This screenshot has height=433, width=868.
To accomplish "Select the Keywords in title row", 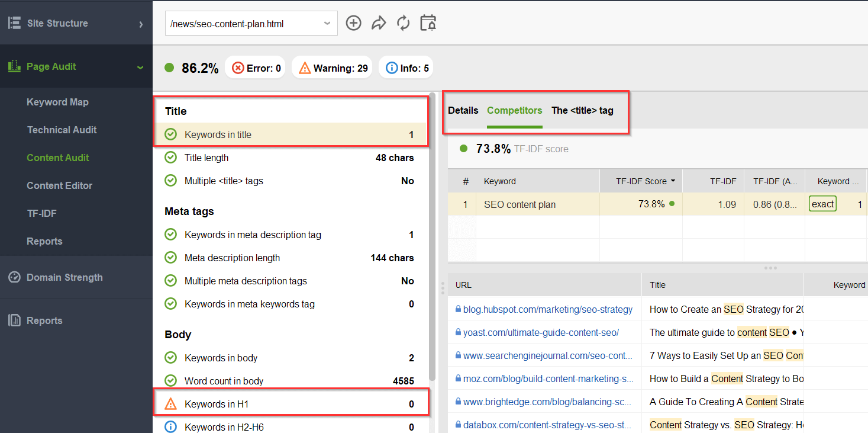I will [x=290, y=134].
